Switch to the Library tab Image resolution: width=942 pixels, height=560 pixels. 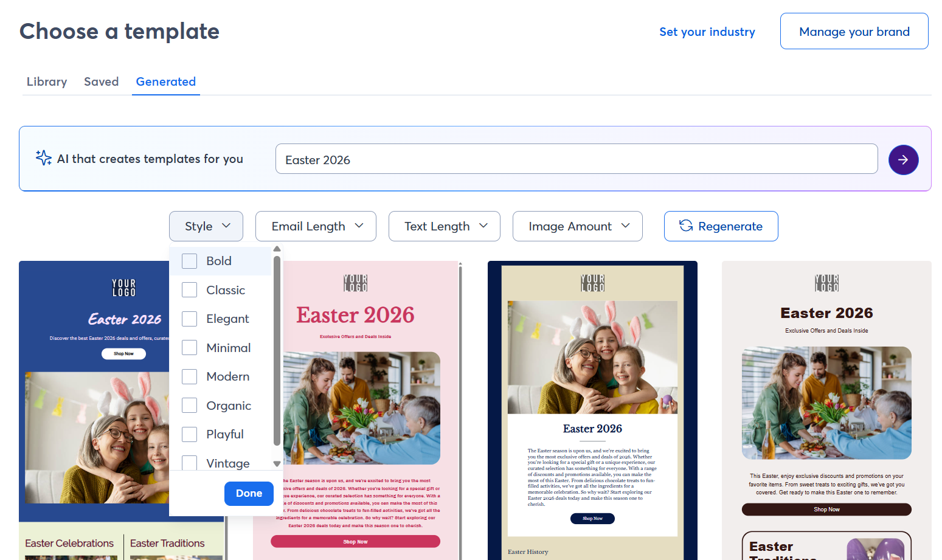[46, 81]
